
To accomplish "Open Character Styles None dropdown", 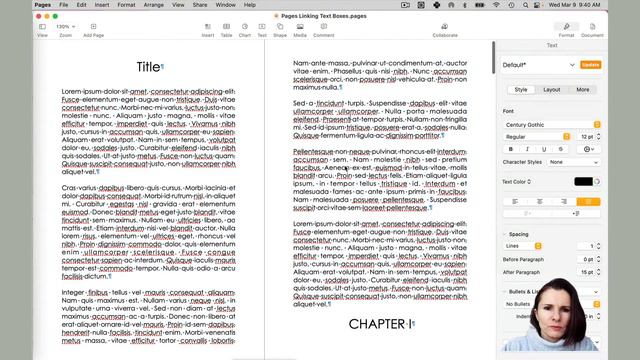I will click(x=573, y=162).
